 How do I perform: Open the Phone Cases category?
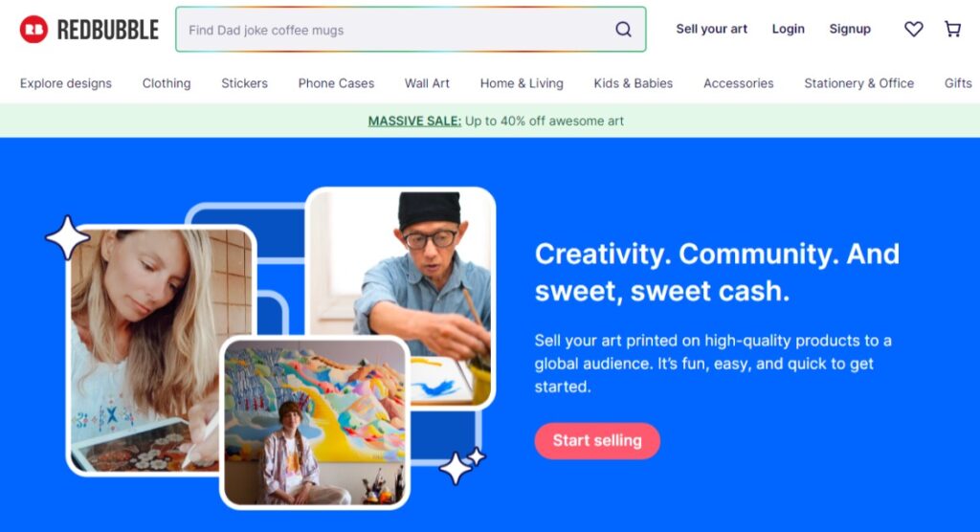tap(336, 83)
